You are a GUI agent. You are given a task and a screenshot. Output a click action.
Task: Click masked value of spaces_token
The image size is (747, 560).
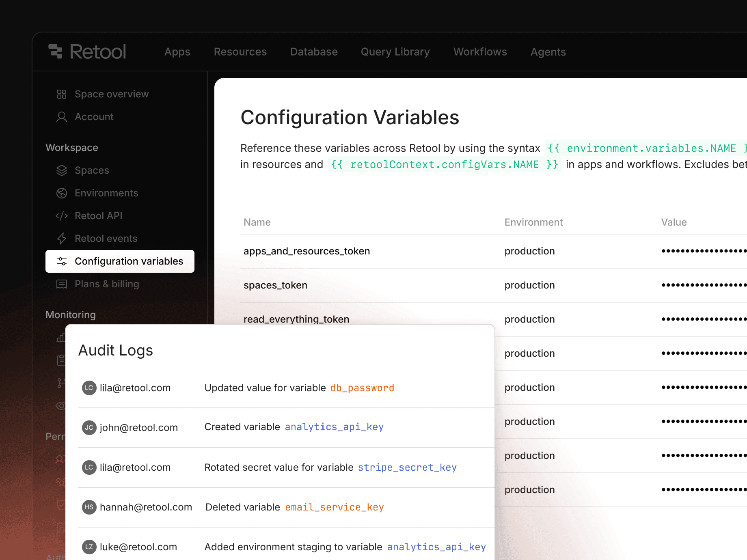click(704, 285)
